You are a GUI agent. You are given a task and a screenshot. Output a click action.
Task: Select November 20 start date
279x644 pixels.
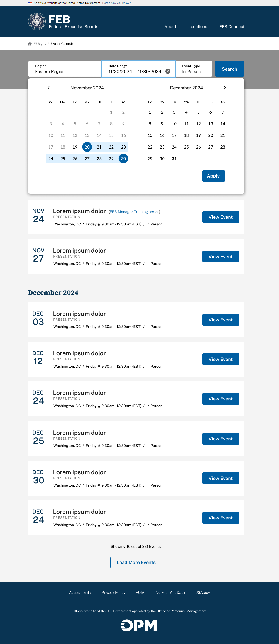(87, 147)
